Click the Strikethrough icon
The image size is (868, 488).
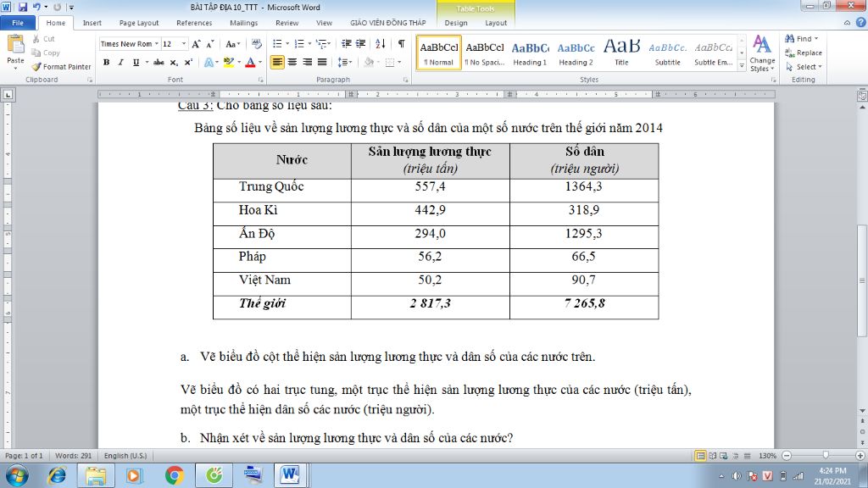pos(159,63)
